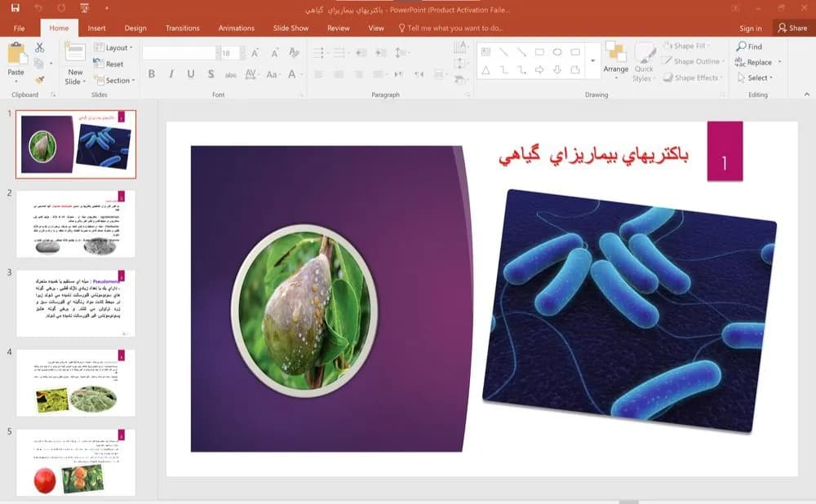
Task: Click the Save icon in quick access toolbar
Action: pyautogui.click(x=15, y=8)
